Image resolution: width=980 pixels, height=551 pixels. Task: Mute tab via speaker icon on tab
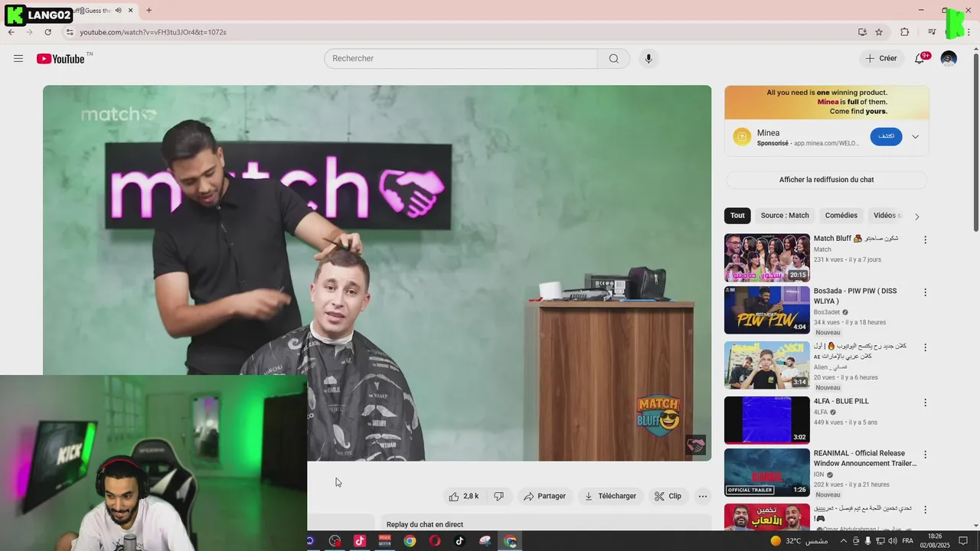tap(118, 11)
